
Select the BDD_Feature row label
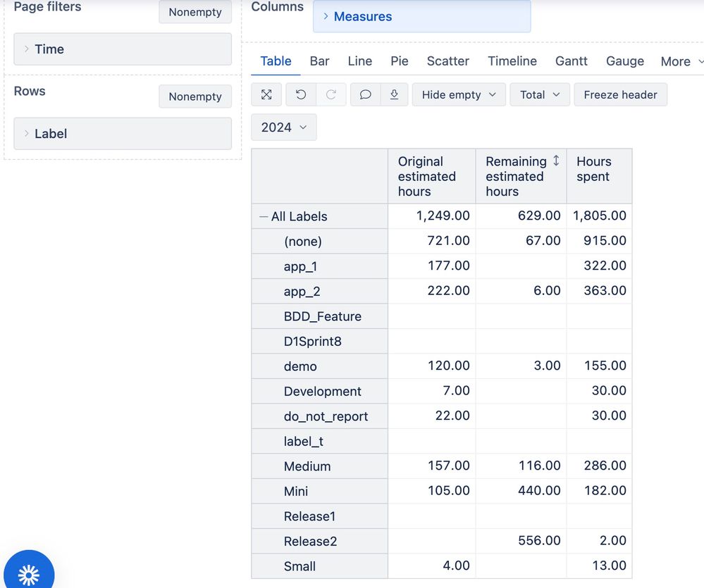322,317
